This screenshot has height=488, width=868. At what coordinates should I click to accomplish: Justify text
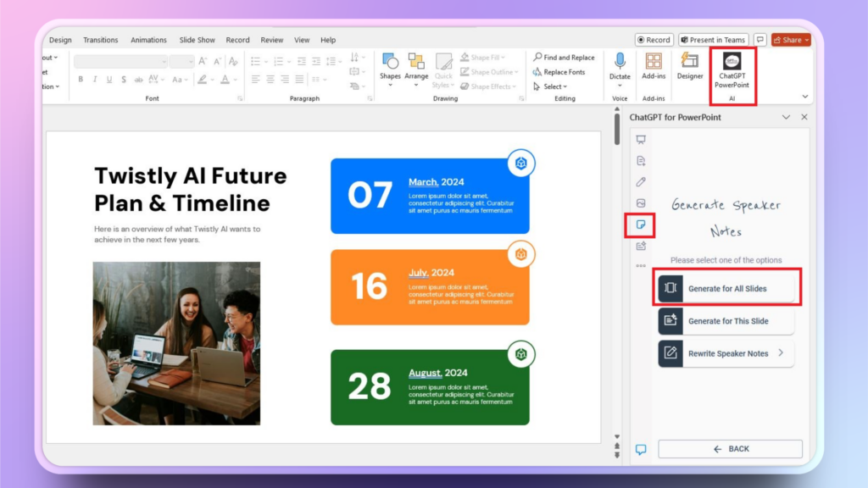coord(299,80)
